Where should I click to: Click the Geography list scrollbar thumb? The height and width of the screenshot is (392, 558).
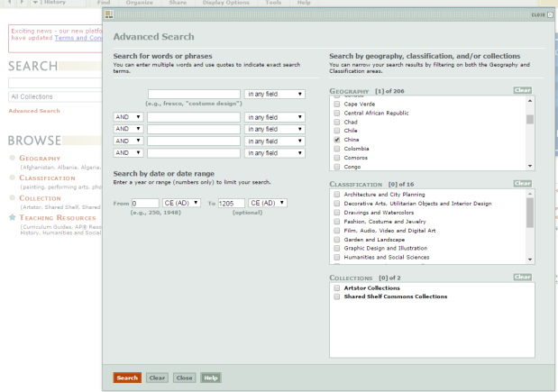pos(530,118)
